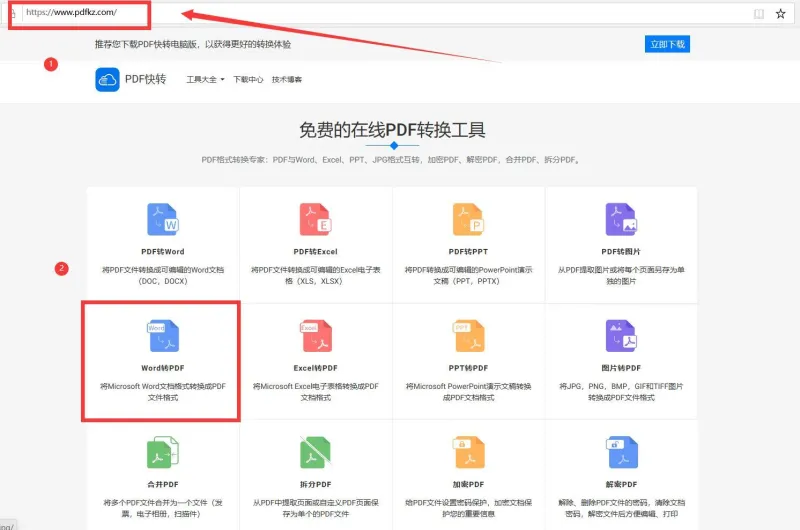
Task: Select the PPT转PDF orange icon
Action: [x=468, y=336]
